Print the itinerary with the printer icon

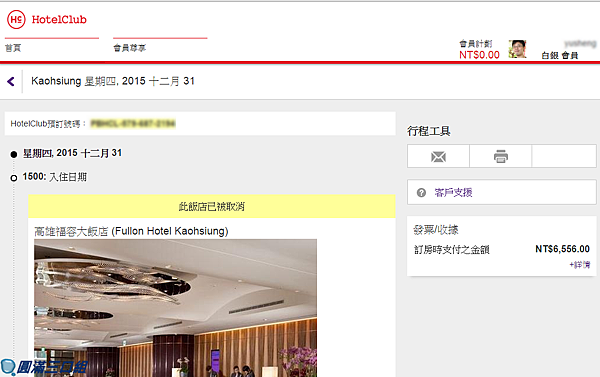point(501,157)
